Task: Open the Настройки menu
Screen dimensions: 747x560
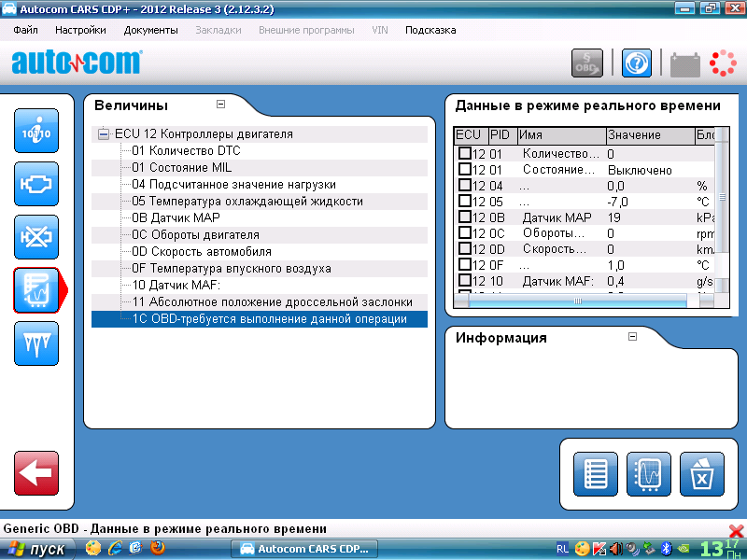Action: pyautogui.click(x=80, y=30)
